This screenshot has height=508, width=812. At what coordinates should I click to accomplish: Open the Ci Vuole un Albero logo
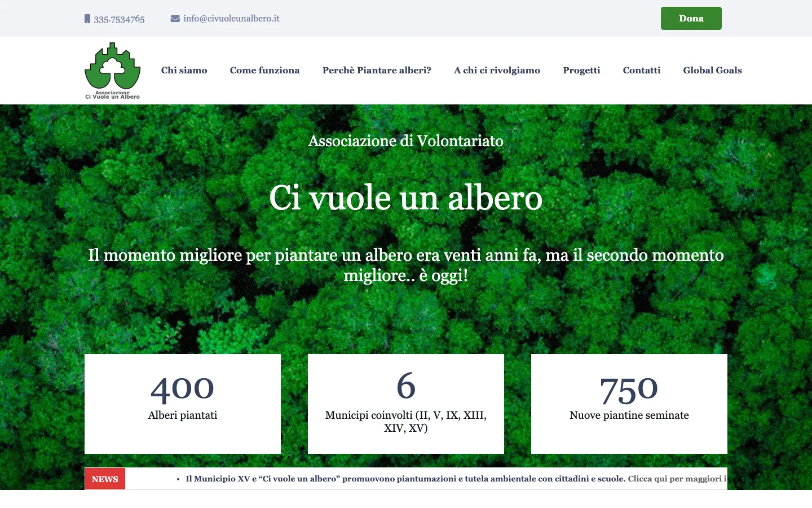point(113,71)
